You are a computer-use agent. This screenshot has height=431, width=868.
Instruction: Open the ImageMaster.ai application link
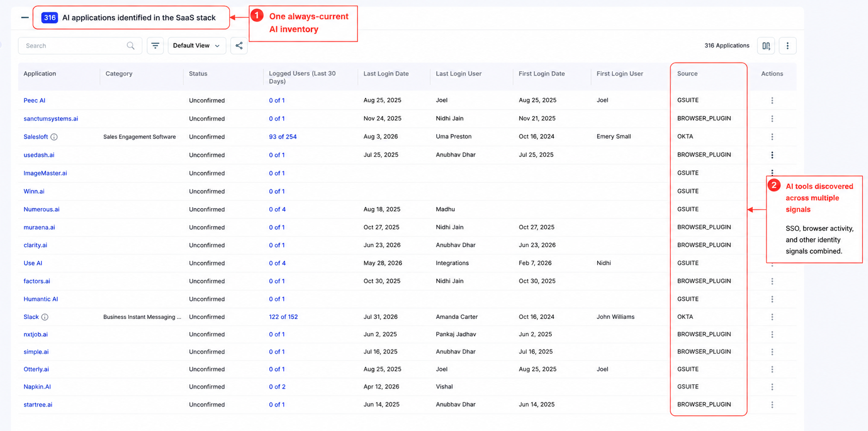[45, 173]
